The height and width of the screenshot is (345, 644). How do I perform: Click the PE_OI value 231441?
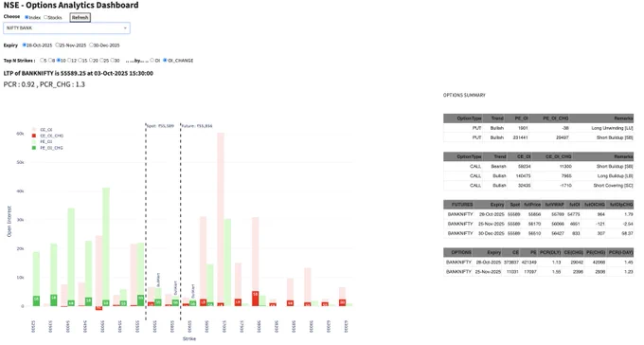tap(520, 137)
